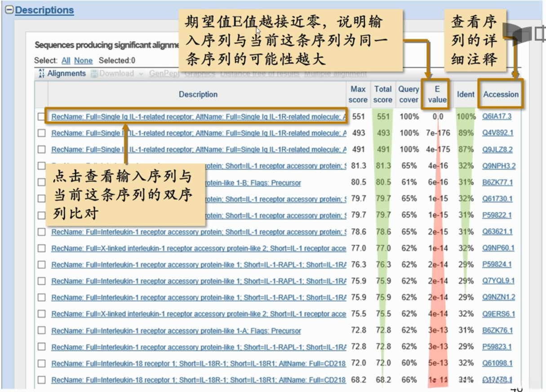The width and height of the screenshot is (546, 392).
Task: Open the Descriptions section heading link
Action: coord(44,10)
